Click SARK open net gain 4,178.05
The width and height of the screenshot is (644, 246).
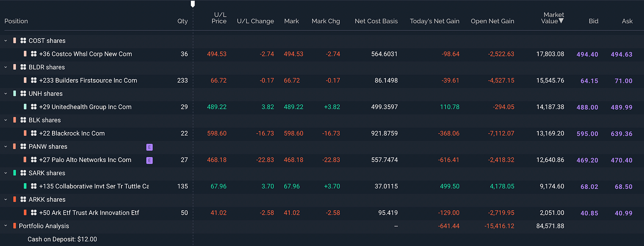pos(501,186)
